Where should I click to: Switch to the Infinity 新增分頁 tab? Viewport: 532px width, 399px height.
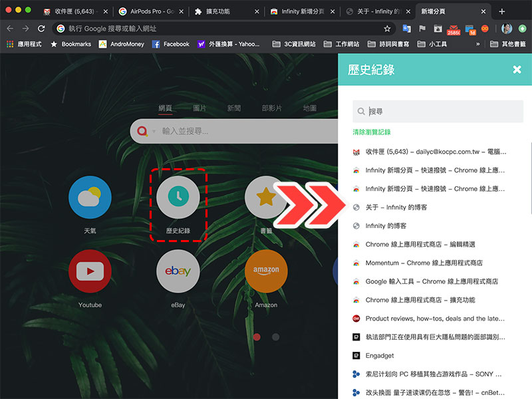tap(301, 11)
